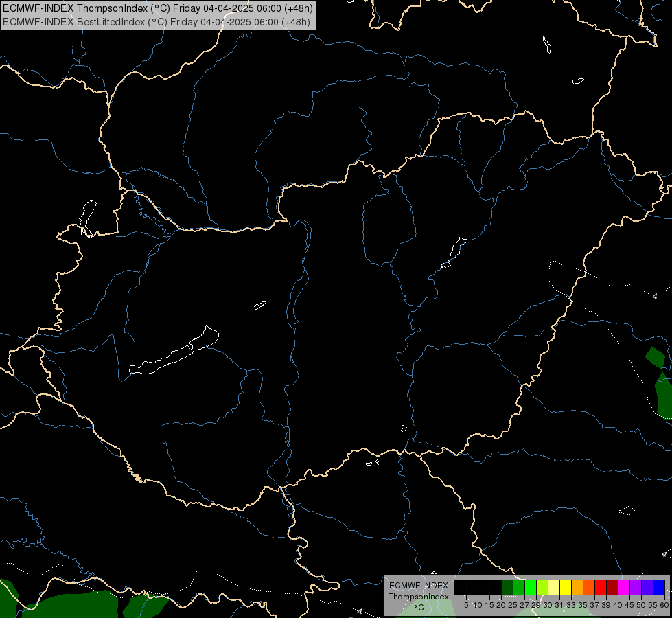Select the blue 55–60 legend swatch
Image resolution: width=672 pixels, height=618 pixels.
point(659,587)
